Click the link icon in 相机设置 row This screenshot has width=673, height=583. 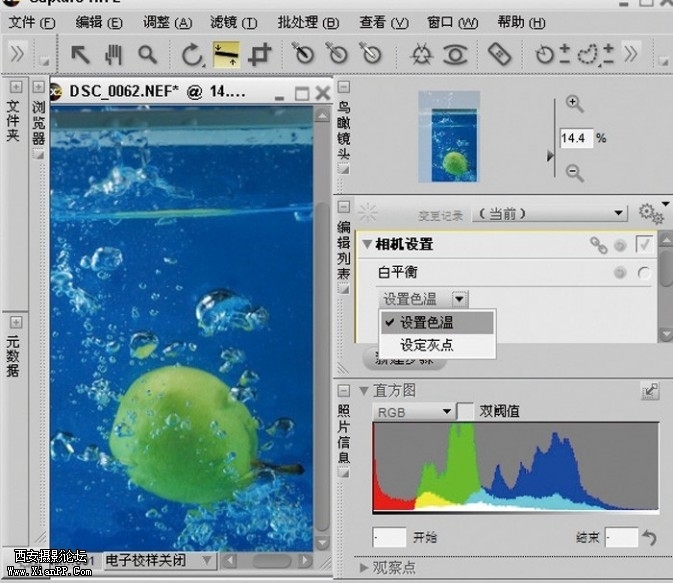click(598, 245)
